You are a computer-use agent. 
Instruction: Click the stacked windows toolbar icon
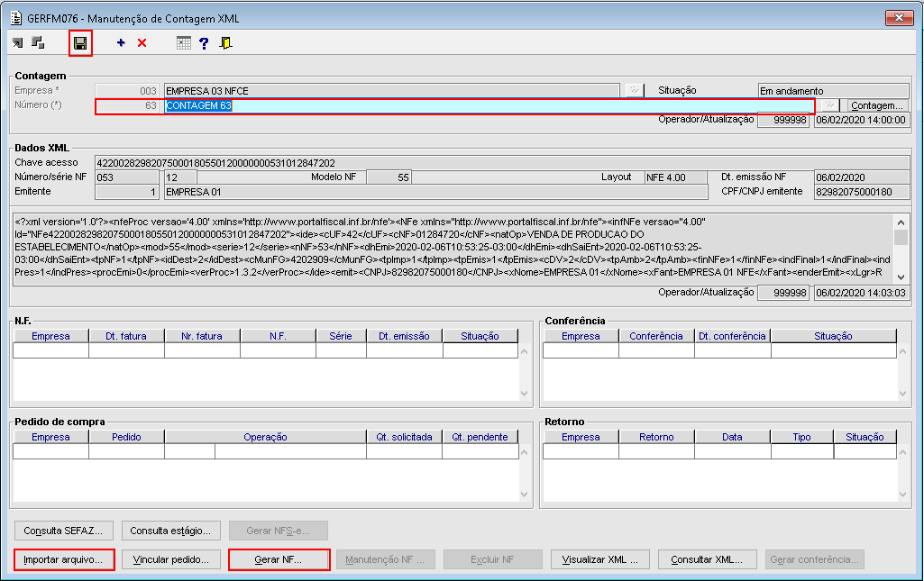[38, 42]
